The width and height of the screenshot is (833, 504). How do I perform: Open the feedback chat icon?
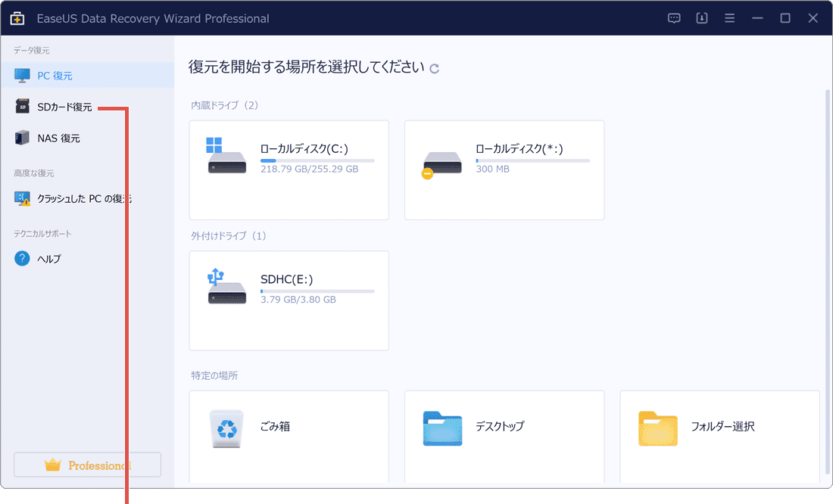(x=673, y=17)
